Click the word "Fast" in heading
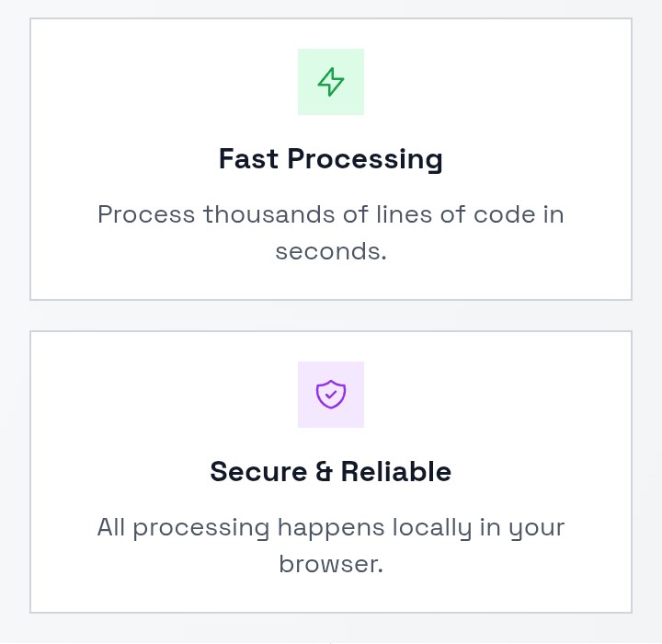 (x=248, y=159)
